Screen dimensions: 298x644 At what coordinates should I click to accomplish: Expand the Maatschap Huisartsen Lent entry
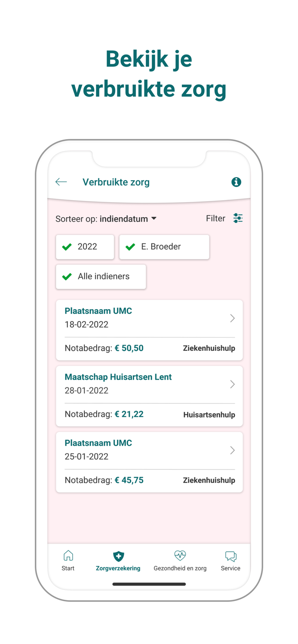232,384
